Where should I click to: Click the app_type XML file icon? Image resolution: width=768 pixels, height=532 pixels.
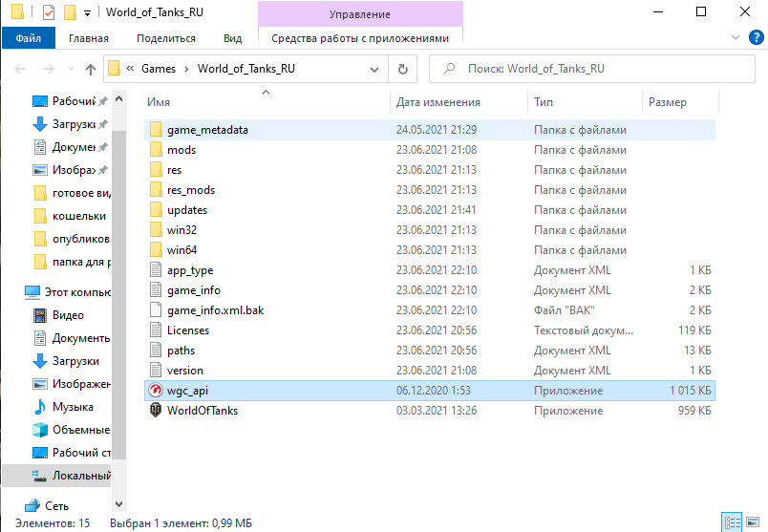click(x=156, y=270)
